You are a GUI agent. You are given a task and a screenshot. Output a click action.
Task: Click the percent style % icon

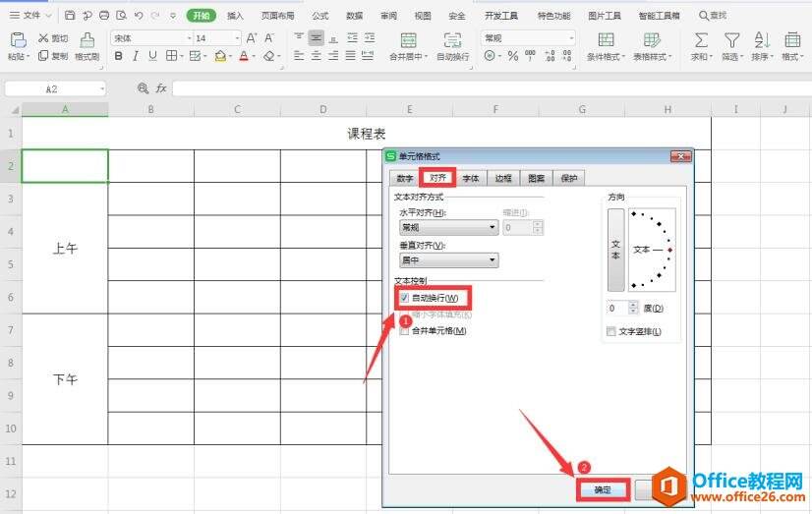512,56
